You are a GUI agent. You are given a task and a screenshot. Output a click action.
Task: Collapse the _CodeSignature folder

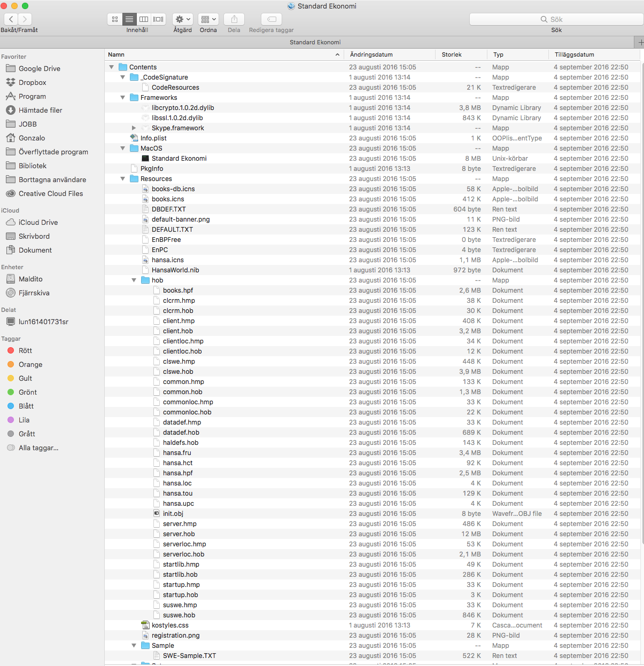point(123,77)
